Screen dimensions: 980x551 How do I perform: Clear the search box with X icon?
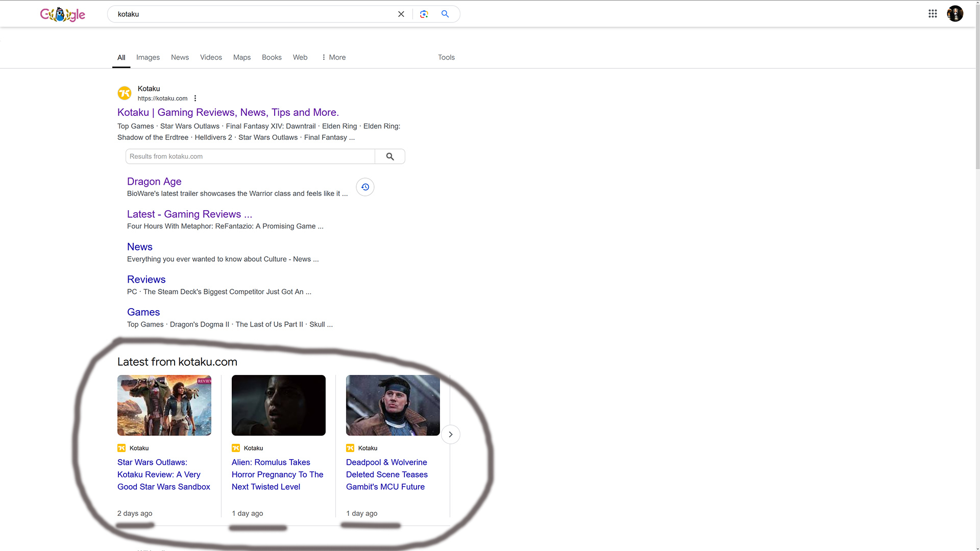(x=401, y=14)
